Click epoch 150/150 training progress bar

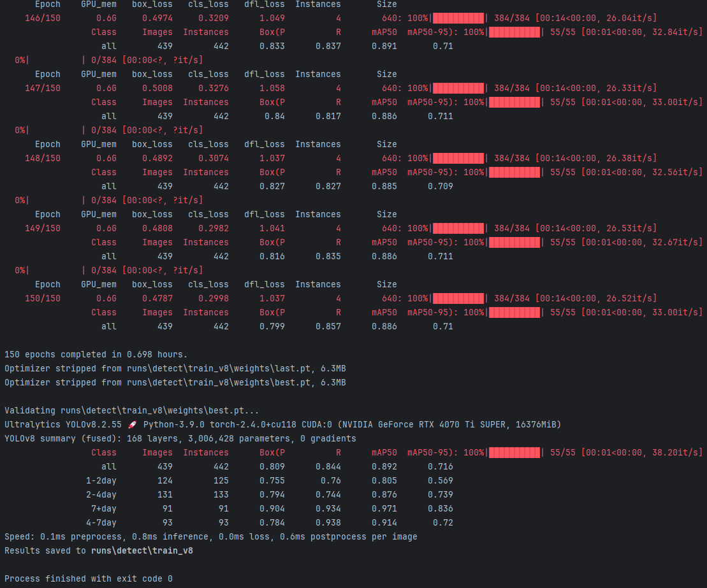click(x=458, y=298)
